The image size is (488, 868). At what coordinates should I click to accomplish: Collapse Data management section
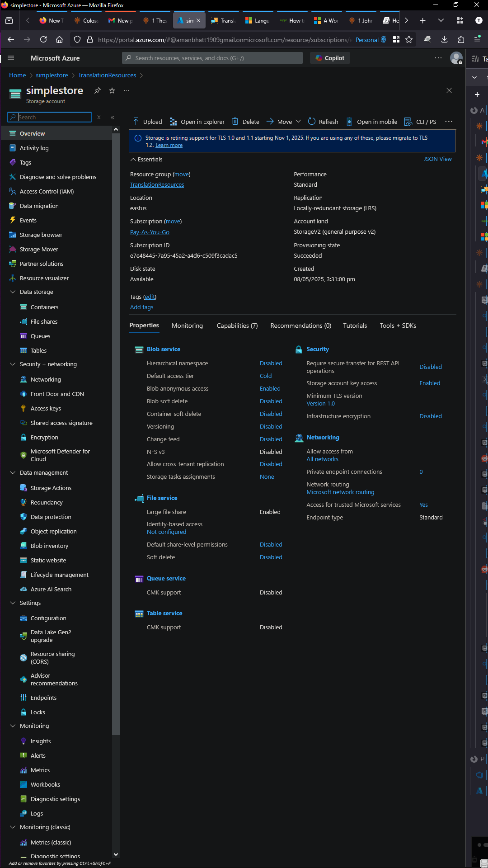(13, 472)
